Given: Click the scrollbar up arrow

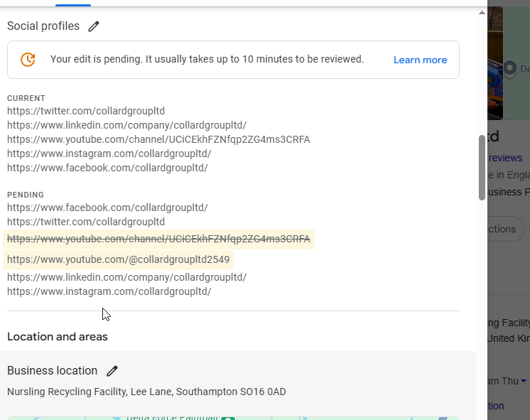Looking at the screenshot, I should coord(482,13).
